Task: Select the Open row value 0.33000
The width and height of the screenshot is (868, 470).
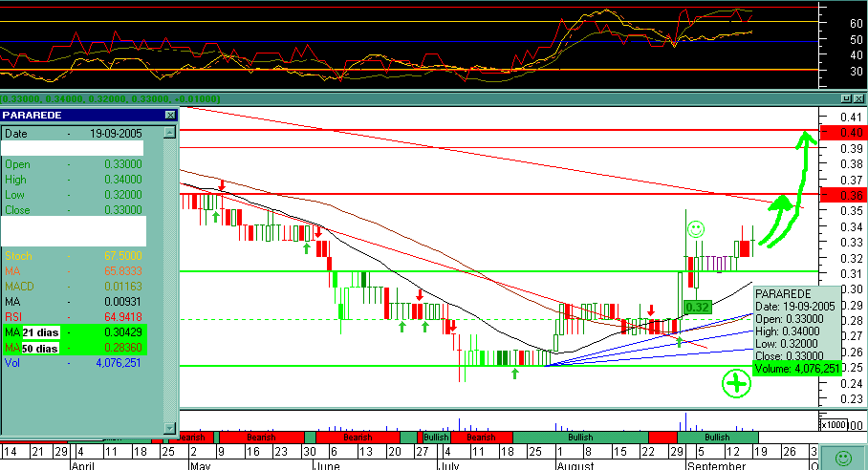Action: (123, 164)
